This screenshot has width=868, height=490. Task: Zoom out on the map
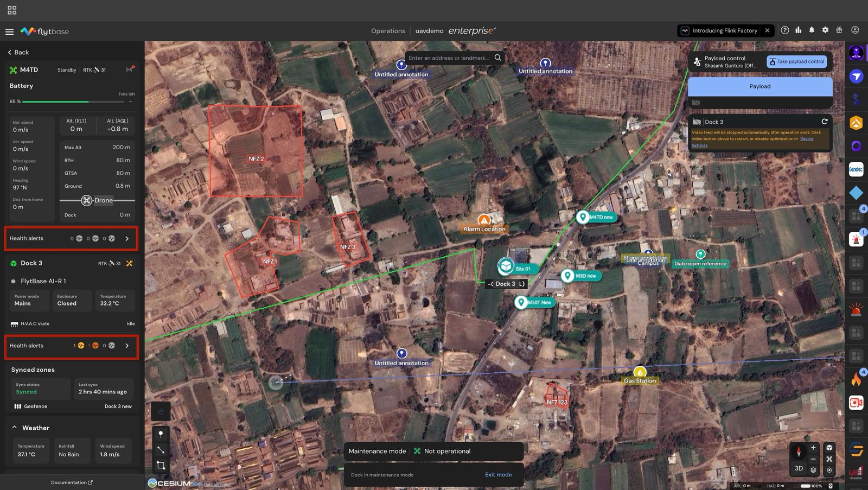click(813, 459)
